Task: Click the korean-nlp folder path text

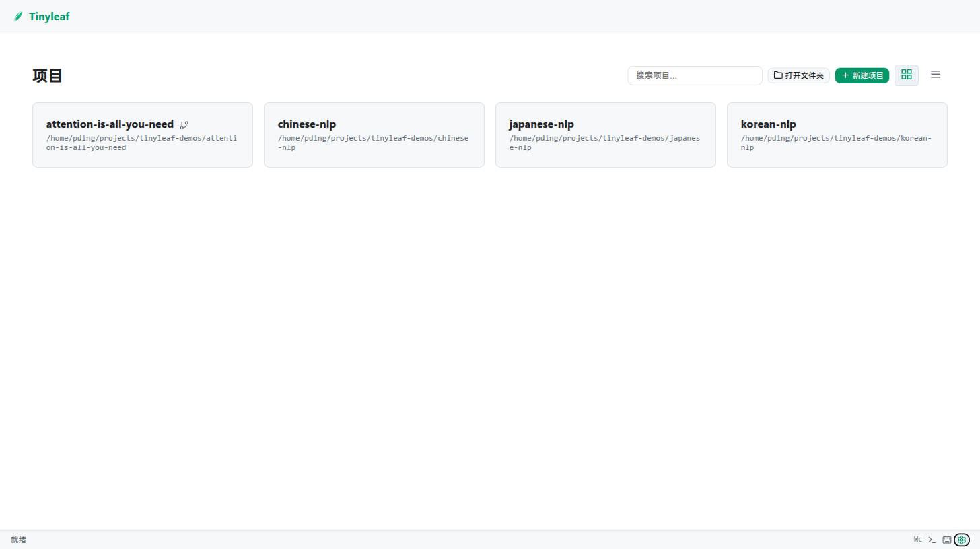Action: 836,143
